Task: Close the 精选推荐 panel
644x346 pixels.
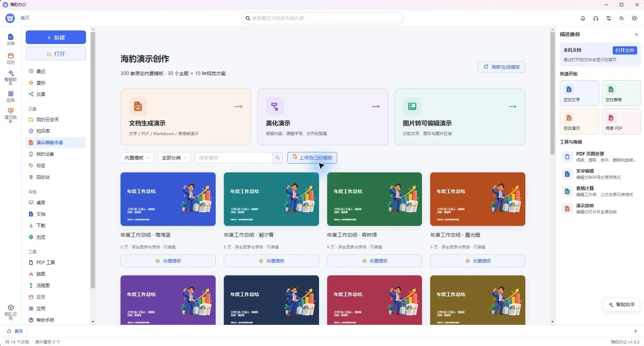Action: (x=636, y=34)
